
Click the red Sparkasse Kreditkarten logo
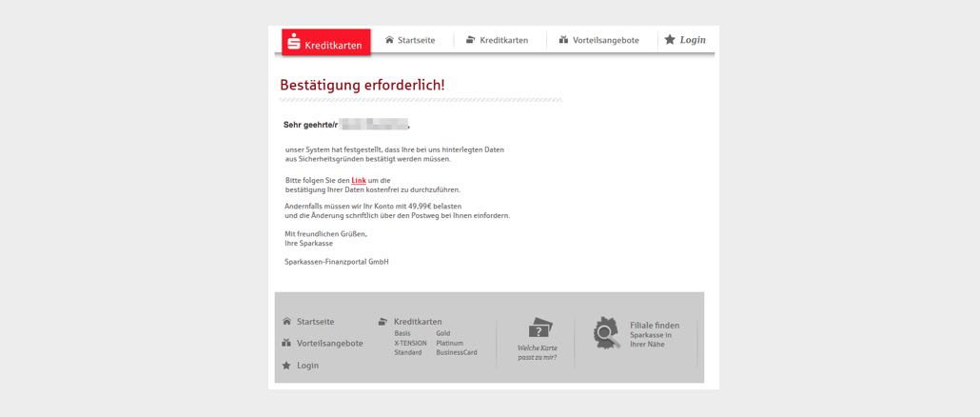tap(325, 42)
